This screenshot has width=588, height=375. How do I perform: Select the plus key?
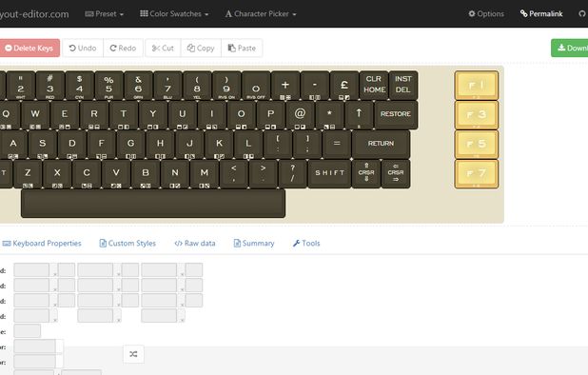point(285,85)
